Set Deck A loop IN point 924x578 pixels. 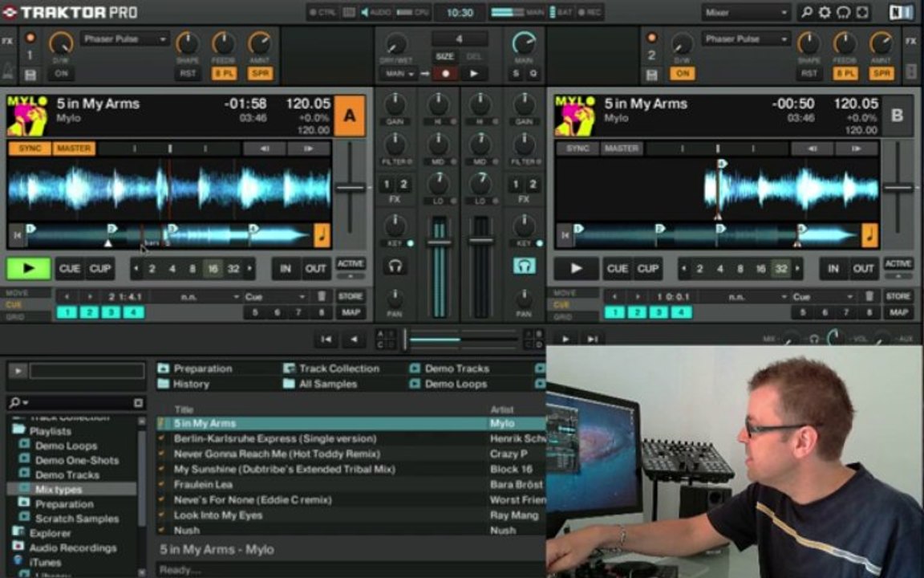286,269
